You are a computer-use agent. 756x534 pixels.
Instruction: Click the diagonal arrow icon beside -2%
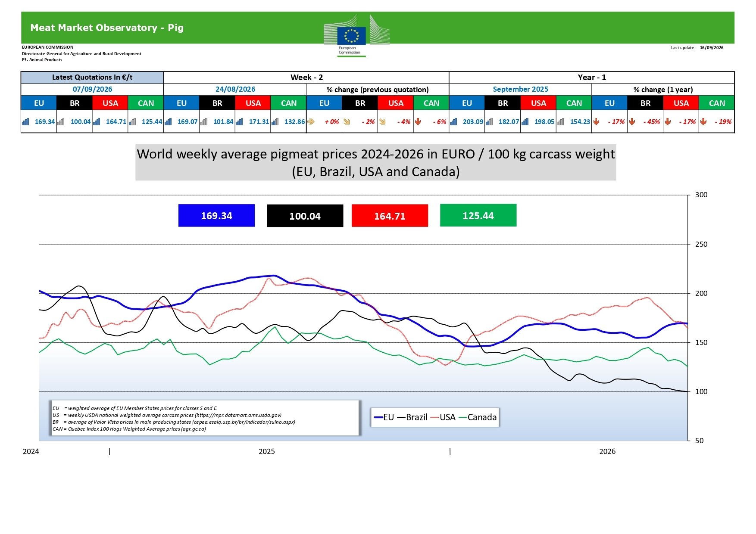[347, 121]
